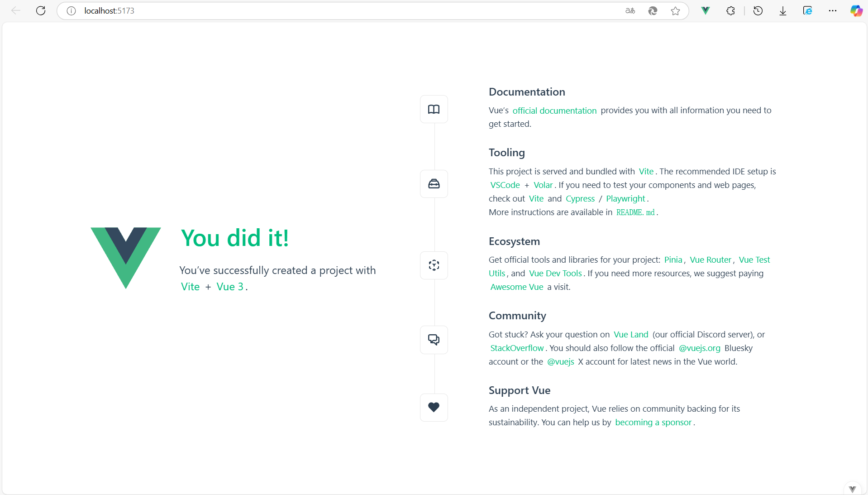Open the Awesome Vue link

click(517, 287)
